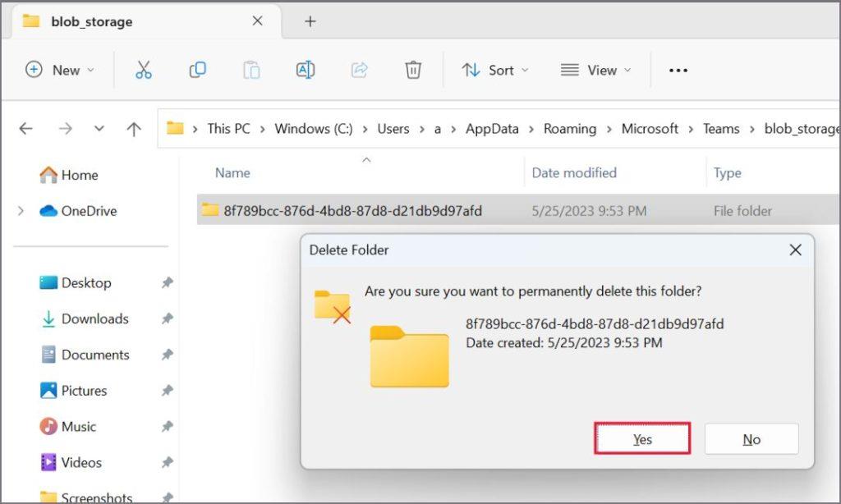Select the blob_storage tab
This screenshot has height=504, width=841.
coord(146,21)
